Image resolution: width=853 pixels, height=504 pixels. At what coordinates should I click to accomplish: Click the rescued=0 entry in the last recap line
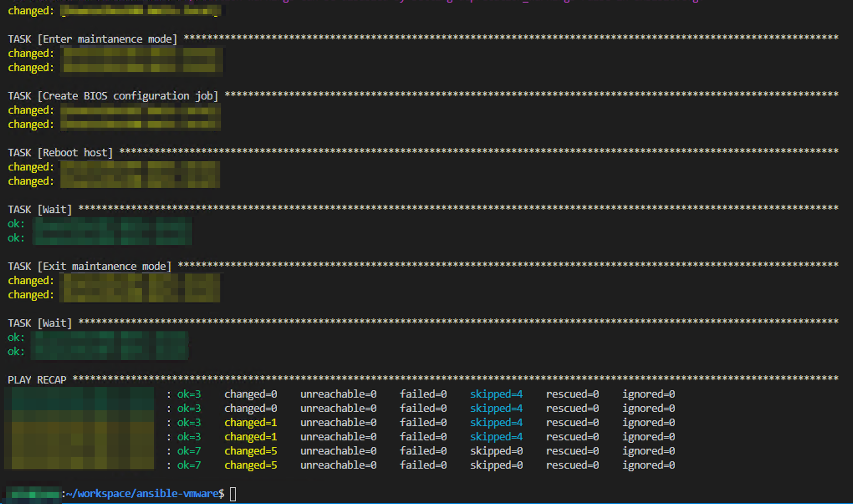[572, 465]
